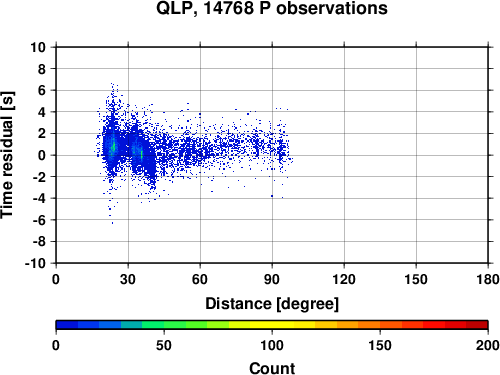Screen dimensions: 500x375
Task: Click the y-axis tick label '-8'
Action: point(39,242)
